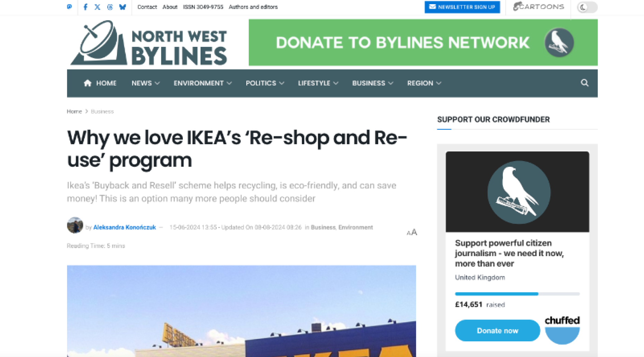The image size is (644, 357).
Task: Open the Facebook social icon
Action: coord(85,7)
